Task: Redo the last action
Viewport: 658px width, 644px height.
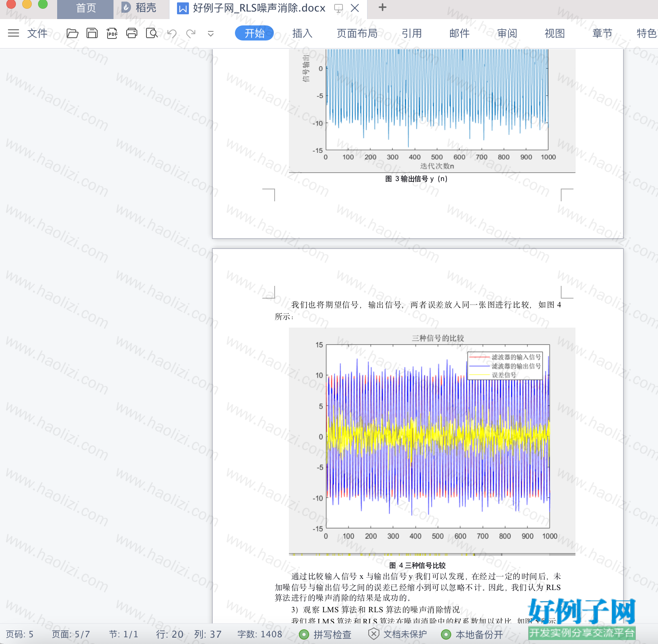Action: [191, 33]
